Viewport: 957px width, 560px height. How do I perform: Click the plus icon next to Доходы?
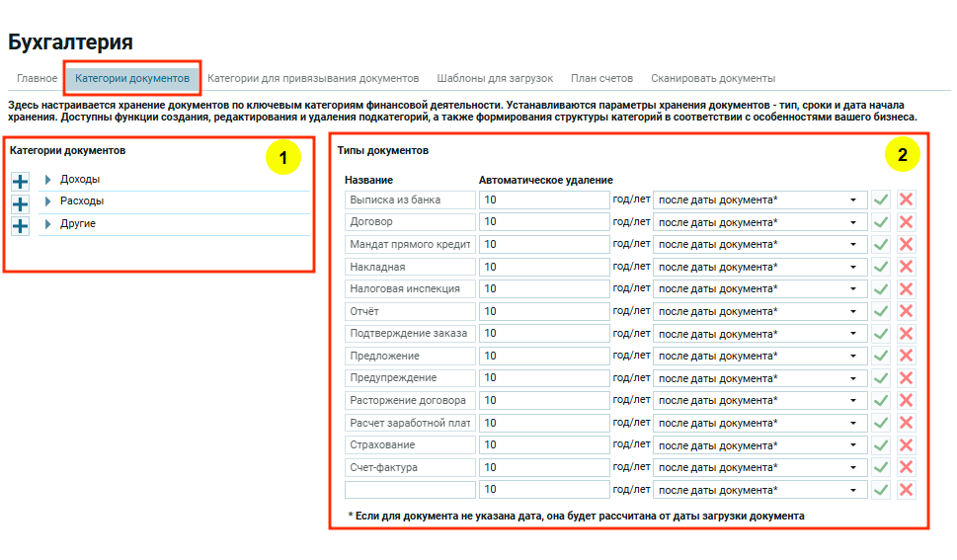click(x=21, y=181)
